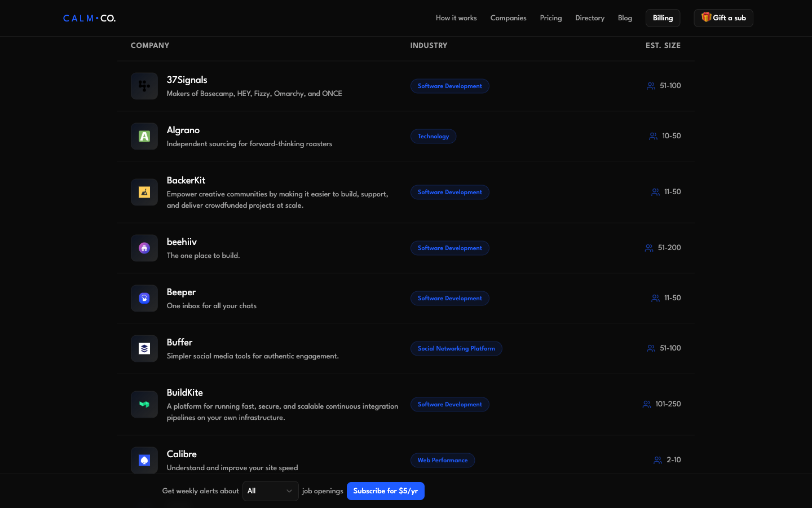The height and width of the screenshot is (508, 812).
Task: Open the Algrano company name link
Action: (183, 130)
